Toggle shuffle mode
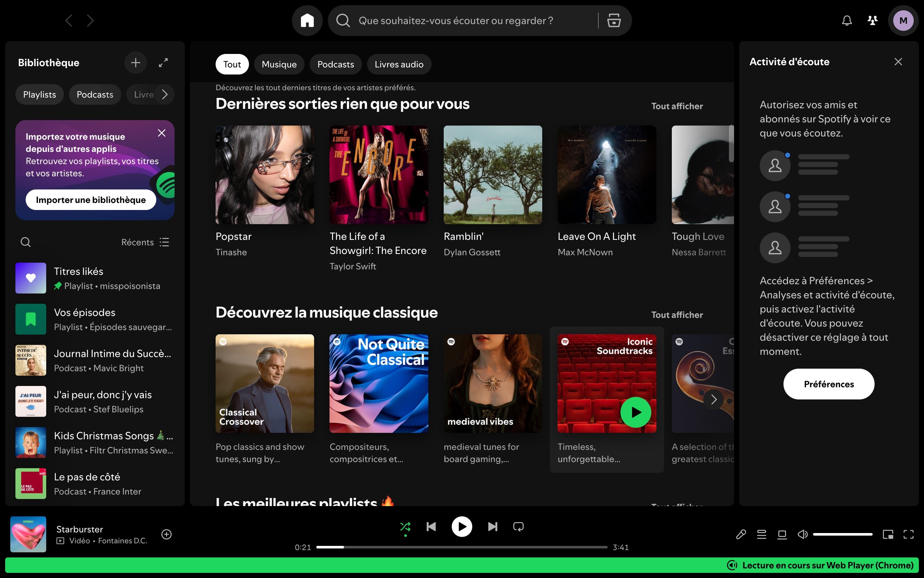This screenshot has width=924, height=578. [405, 527]
